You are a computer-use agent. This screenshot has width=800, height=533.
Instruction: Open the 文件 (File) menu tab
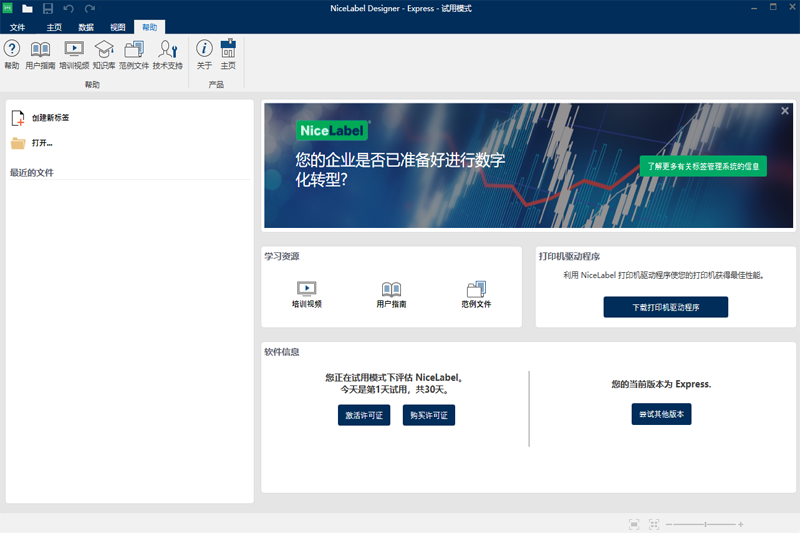18,27
